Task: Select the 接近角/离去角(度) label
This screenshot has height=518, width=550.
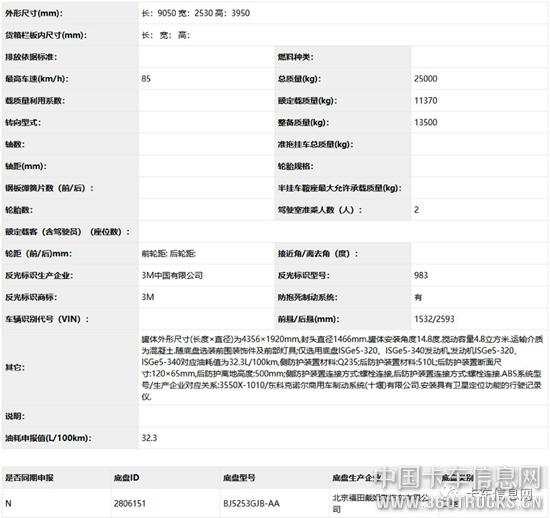Action: click(318, 253)
